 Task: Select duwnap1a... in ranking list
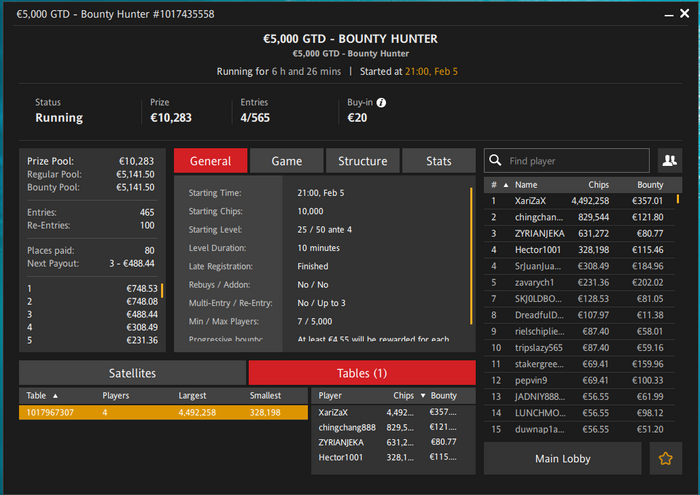[x=579, y=429]
